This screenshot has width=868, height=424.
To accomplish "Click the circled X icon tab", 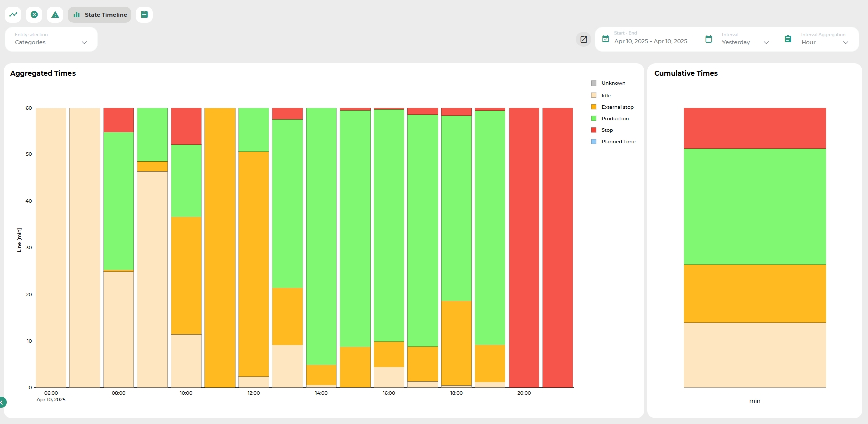I will pyautogui.click(x=34, y=15).
